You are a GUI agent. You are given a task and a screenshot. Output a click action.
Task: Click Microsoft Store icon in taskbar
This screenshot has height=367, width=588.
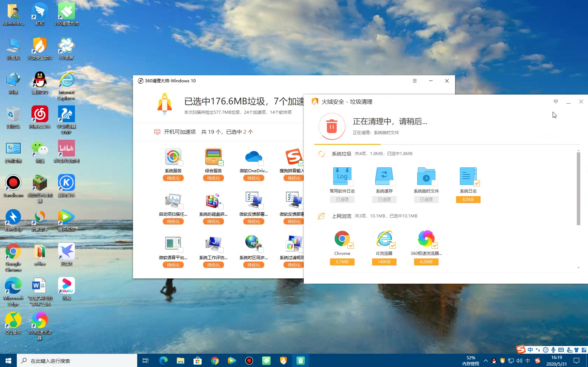pos(198,360)
